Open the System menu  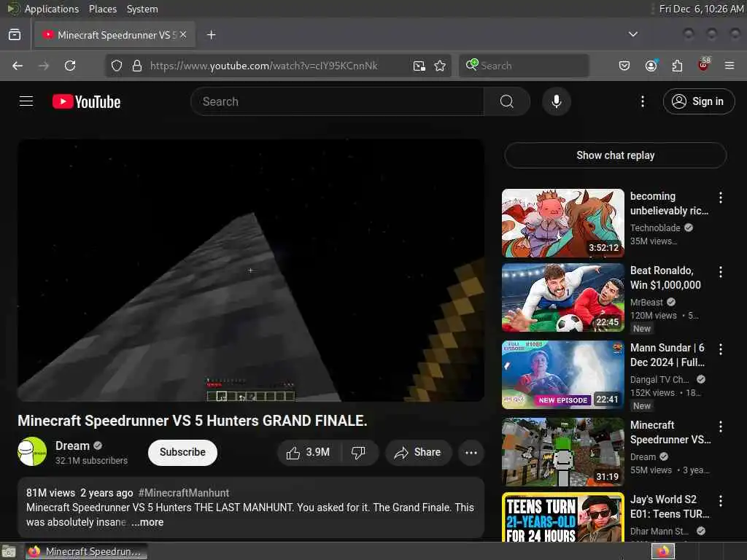[x=142, y=9]
